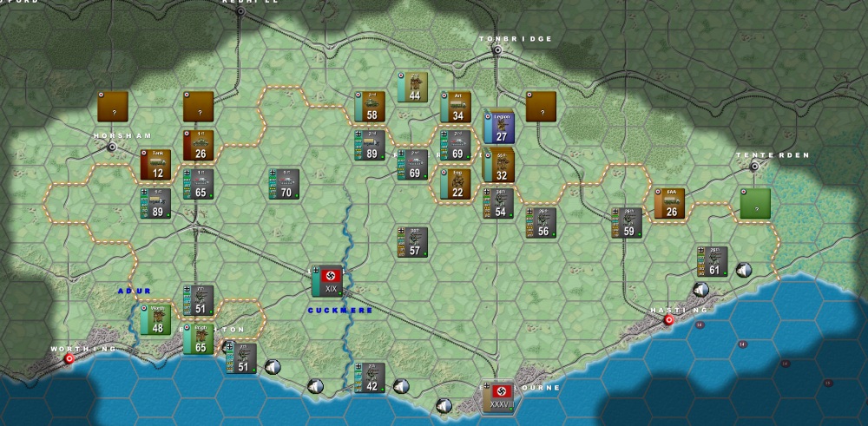
Task: Select German 1st panzer unit strength 65
Action: pos(198,184)
